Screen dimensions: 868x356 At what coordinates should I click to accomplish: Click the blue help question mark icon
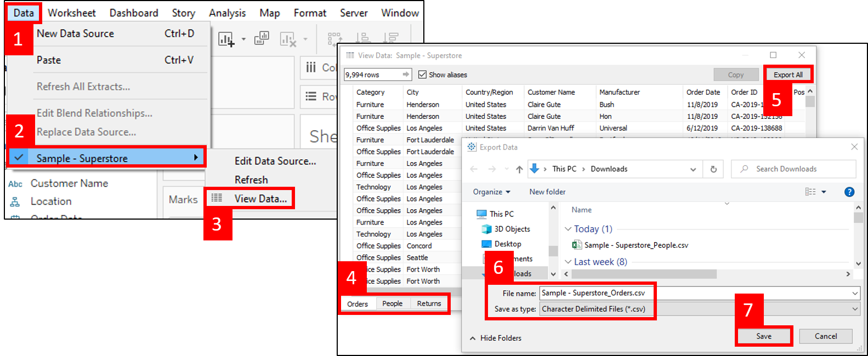point(849,192)
